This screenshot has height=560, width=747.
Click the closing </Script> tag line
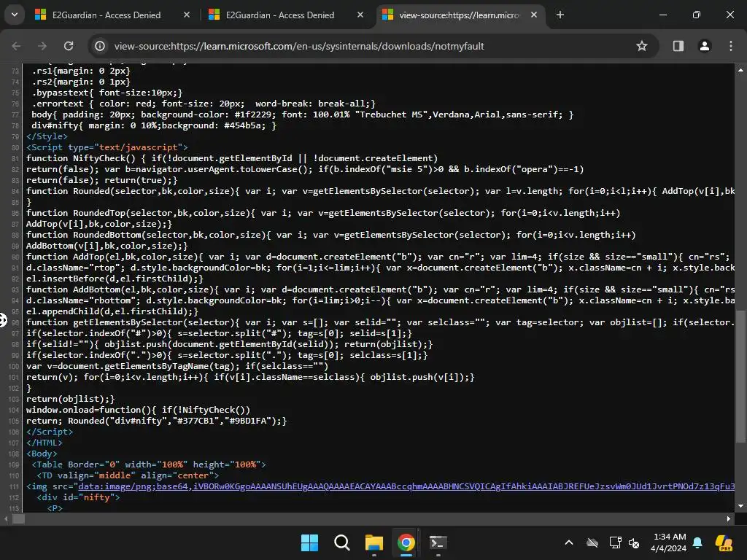pos(50,432)
